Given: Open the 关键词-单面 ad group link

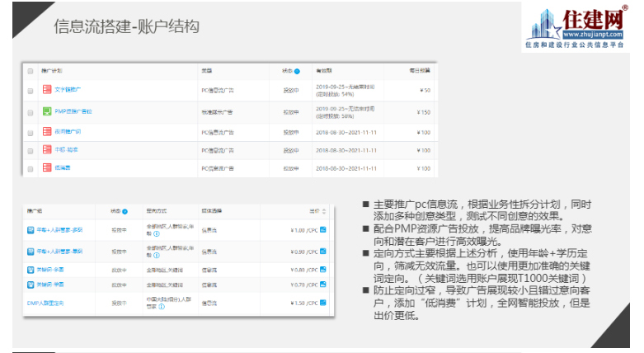Looking at the screenshot, I should pos(51,285).
